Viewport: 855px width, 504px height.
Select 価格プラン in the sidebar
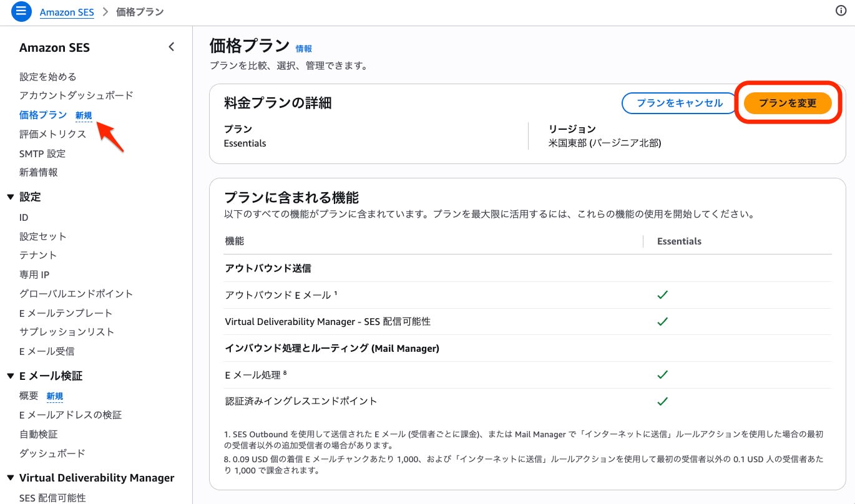pos(43,115)
